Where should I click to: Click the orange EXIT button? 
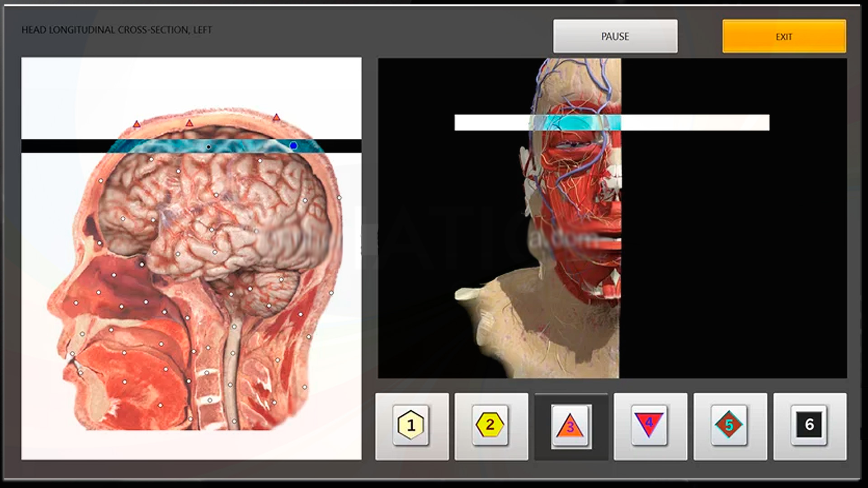coord(784,36)
